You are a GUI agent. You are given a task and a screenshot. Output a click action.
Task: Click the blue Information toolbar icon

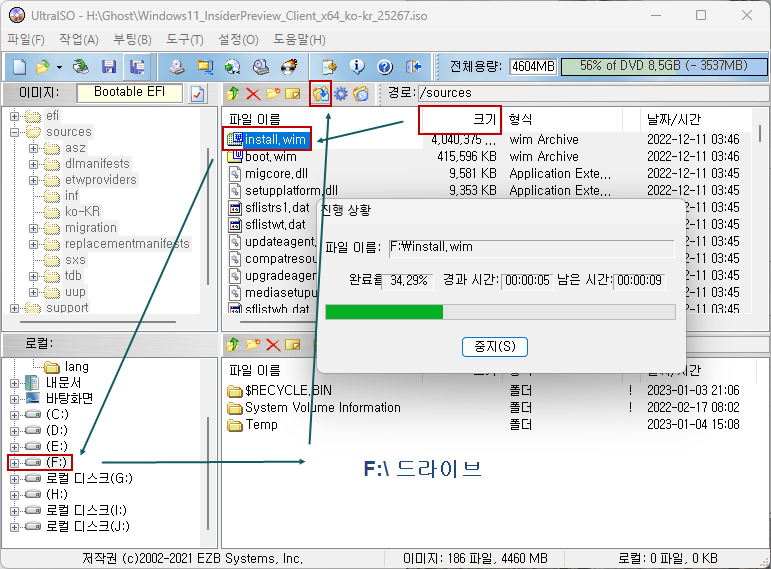357,66
